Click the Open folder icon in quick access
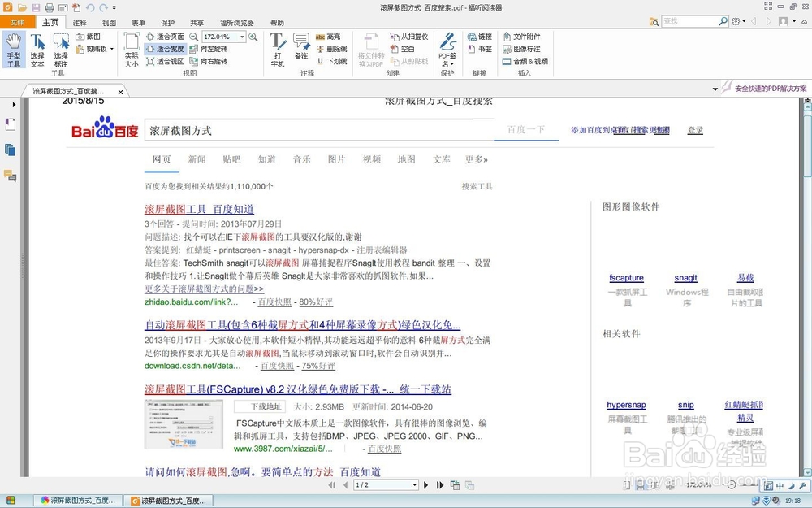This screenshot has height=508, width=812. pos(22,7)
